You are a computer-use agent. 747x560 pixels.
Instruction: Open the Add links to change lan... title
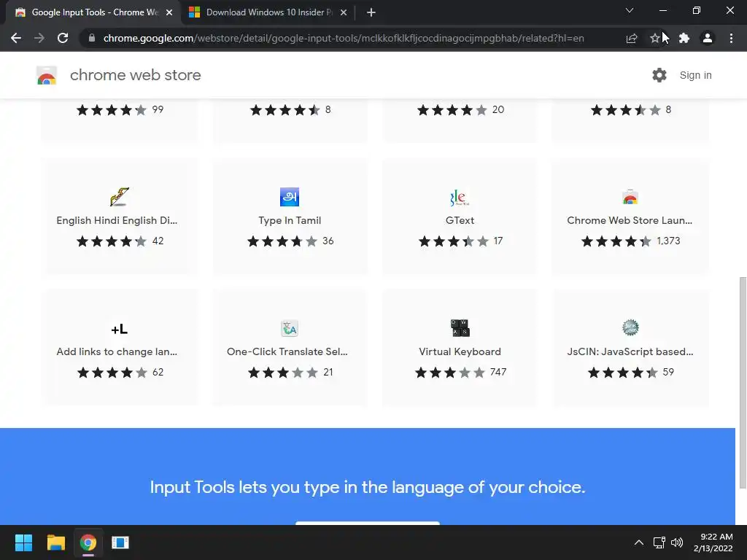117,351
